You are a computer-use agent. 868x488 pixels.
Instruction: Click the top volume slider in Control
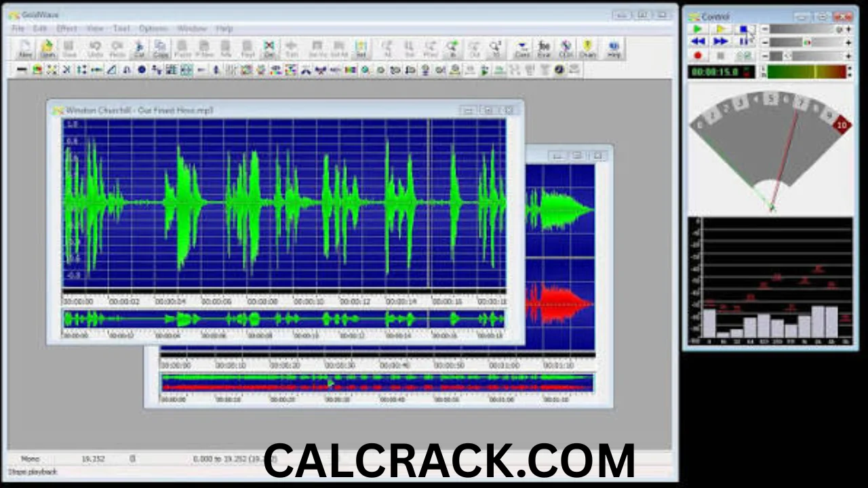pos(806,29)
